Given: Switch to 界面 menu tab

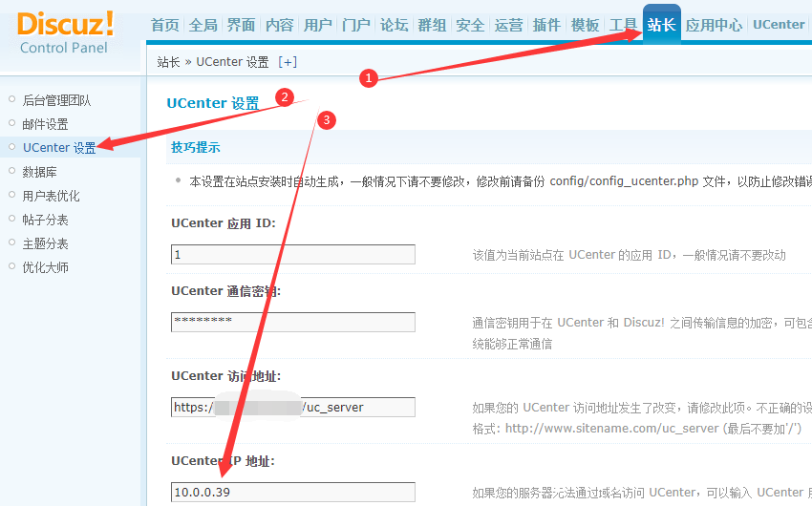Looking at the screenshot, I should 241,26.
